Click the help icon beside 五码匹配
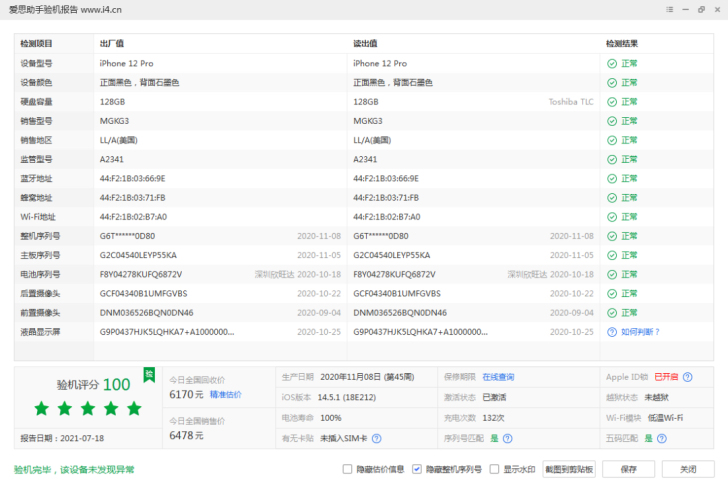 point(662,438)
